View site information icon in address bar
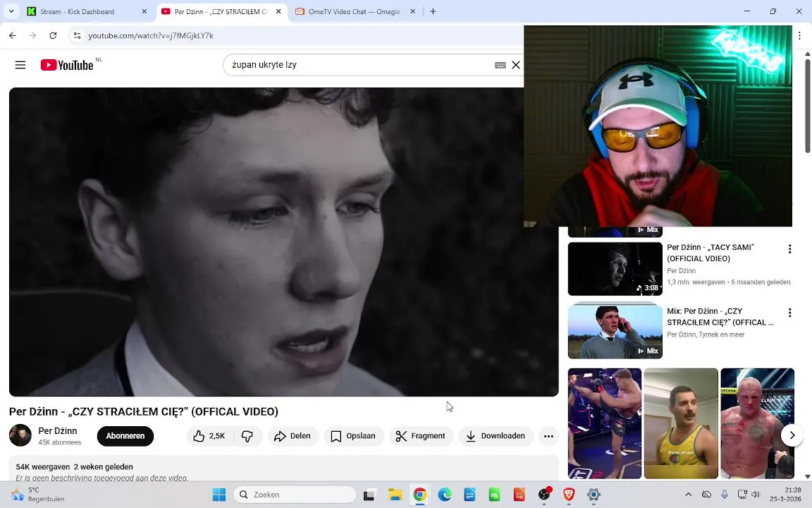Viewport: 812px width, 508px height. (77, 35)
